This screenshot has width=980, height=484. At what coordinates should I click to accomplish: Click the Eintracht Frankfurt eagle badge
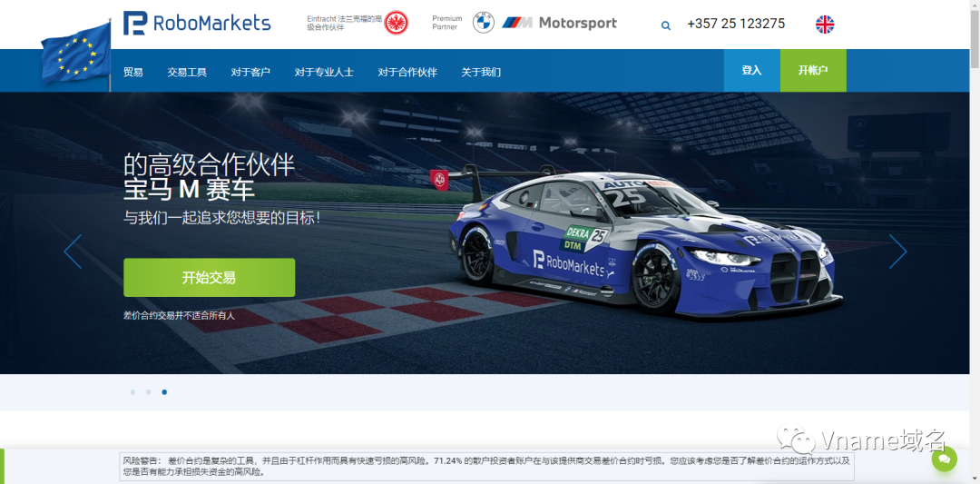(396, 23)
